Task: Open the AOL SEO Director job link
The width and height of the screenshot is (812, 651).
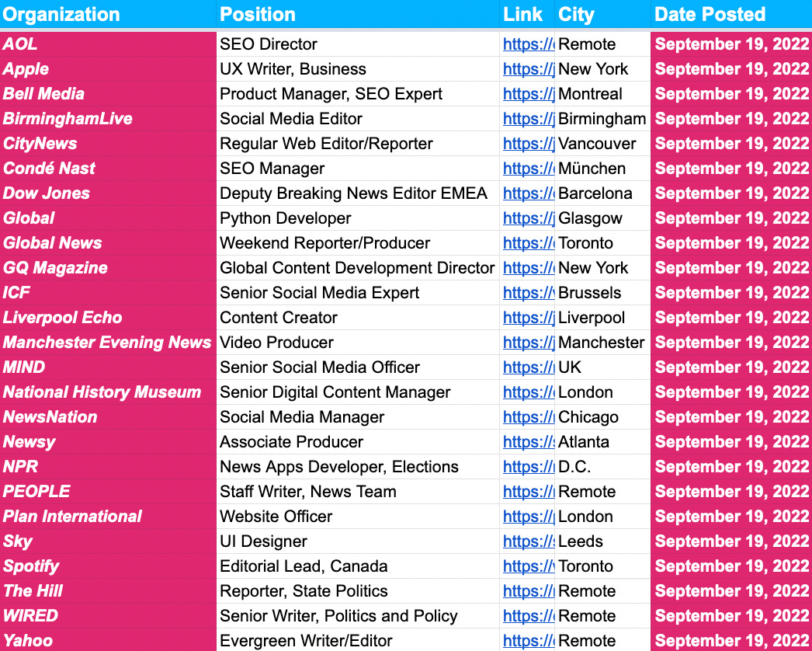Action: coord(528,44)
